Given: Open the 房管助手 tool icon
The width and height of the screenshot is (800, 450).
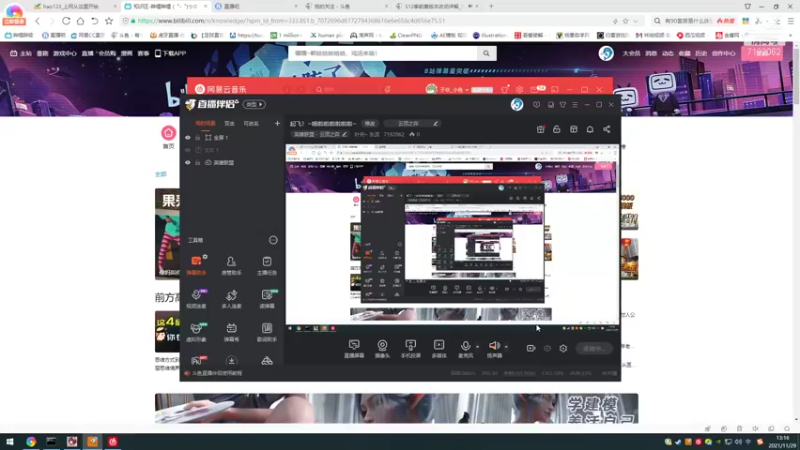Looking at the screenshot, I should tap(231, 265).
